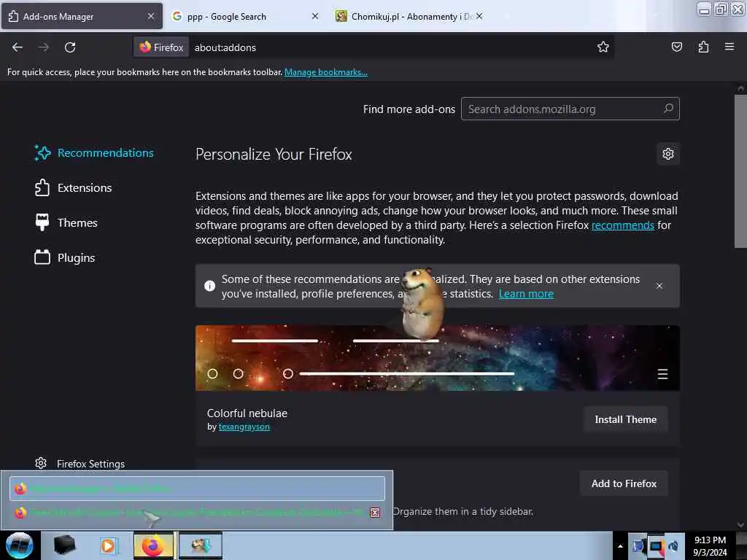Open Plugins category in sidebar

65,257
